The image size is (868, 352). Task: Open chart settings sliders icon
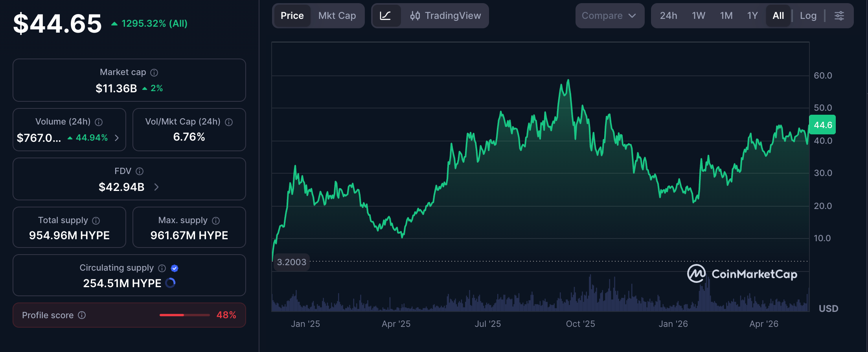[x=839, y=16]
